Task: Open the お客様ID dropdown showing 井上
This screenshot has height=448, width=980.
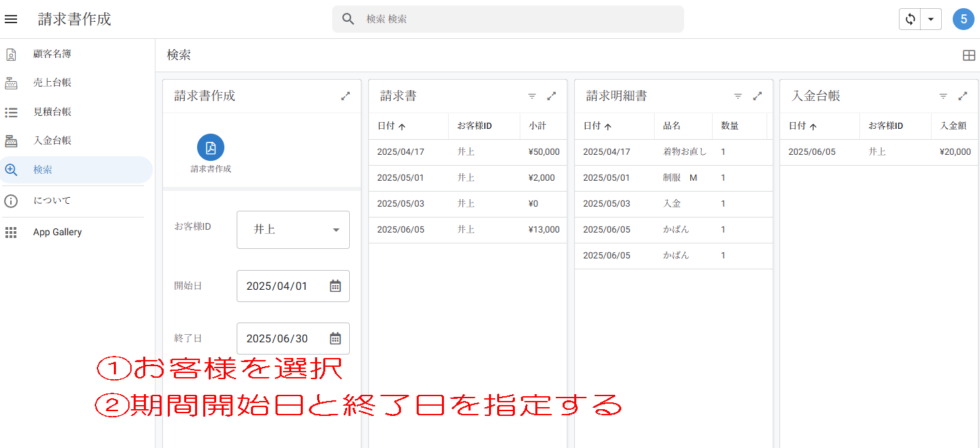Action: coord(293,230)
